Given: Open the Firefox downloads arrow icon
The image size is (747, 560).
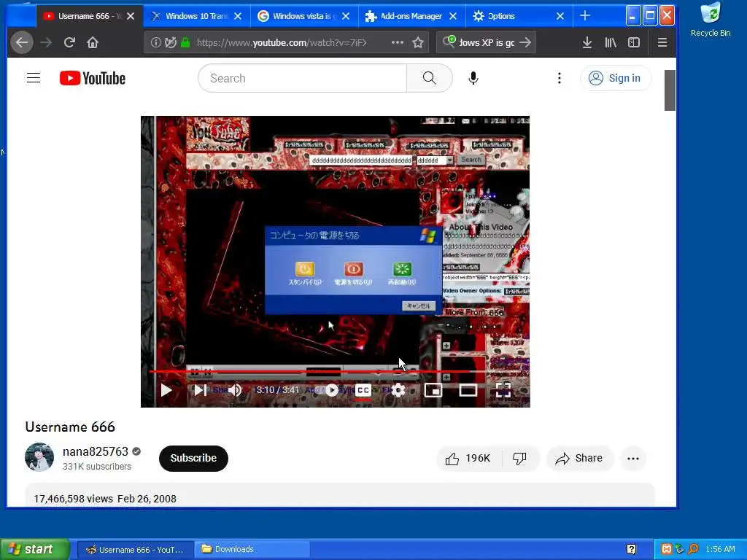Looking at the screenshot, I should (587, 42).
